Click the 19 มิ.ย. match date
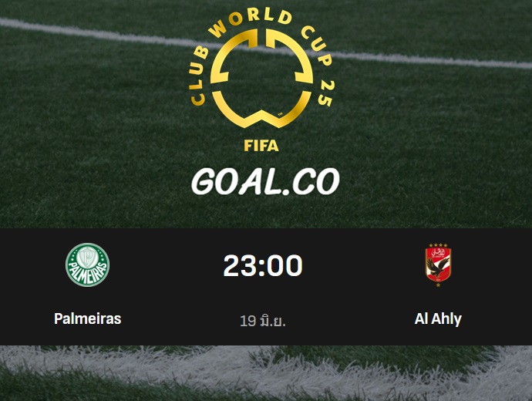Screen dimensions: 532x401 click(263, 321)
